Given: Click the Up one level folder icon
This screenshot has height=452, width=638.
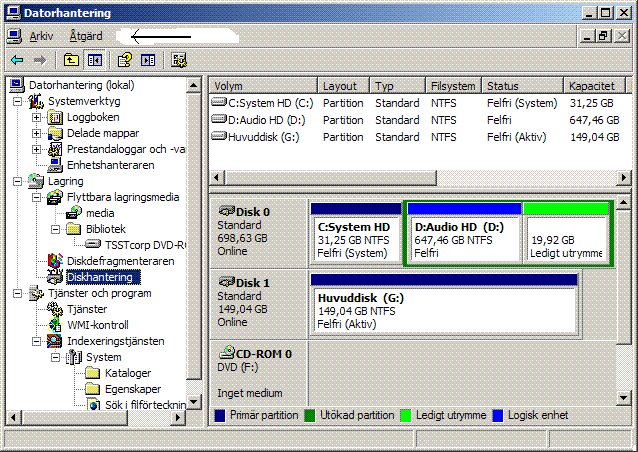Looking at the screenshot, I should [x=71, y=60].
